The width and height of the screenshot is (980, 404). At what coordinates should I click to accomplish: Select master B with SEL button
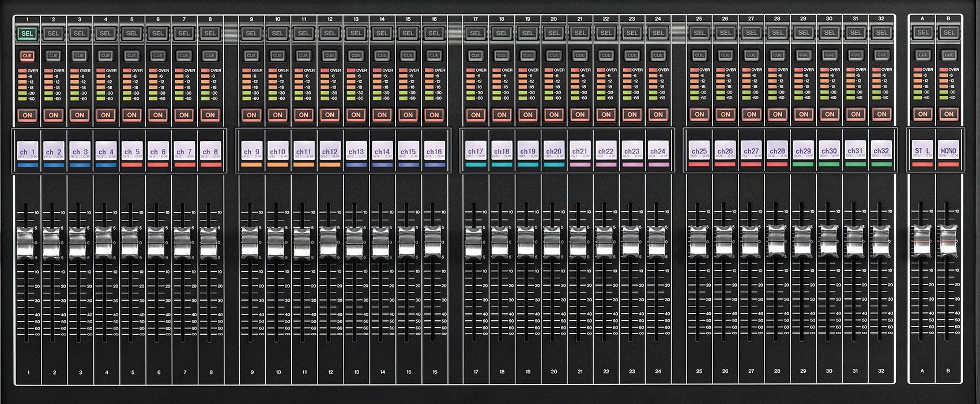click(949, 32)
